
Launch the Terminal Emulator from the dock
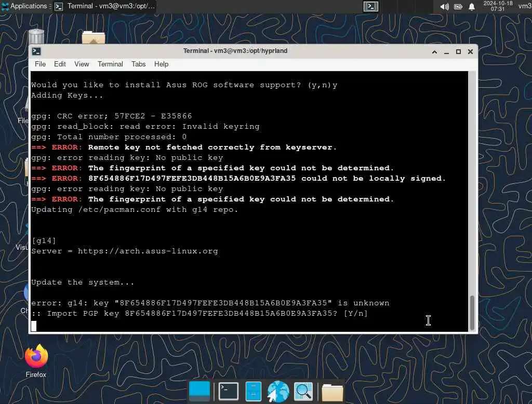(x=229, y=392)
